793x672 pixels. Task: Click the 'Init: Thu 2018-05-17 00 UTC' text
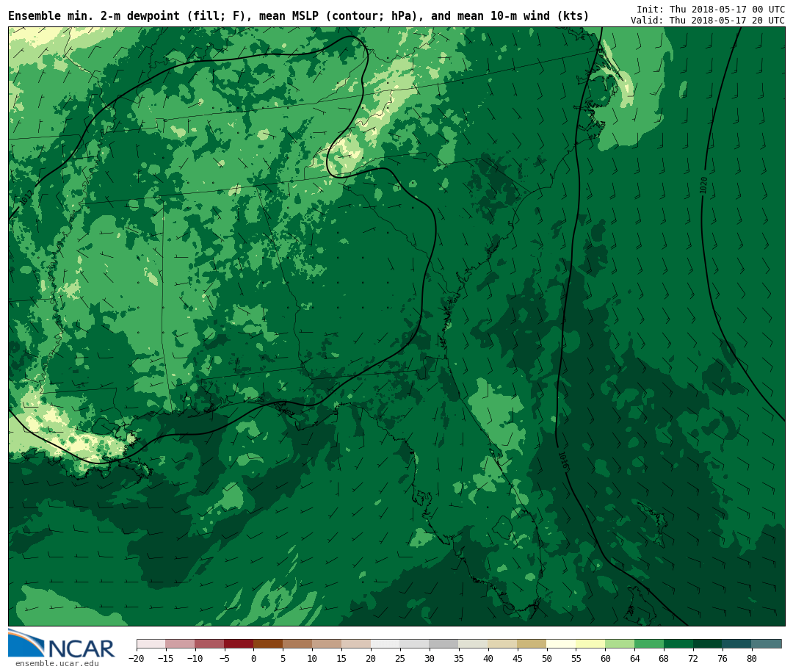[x=711, y=9]
